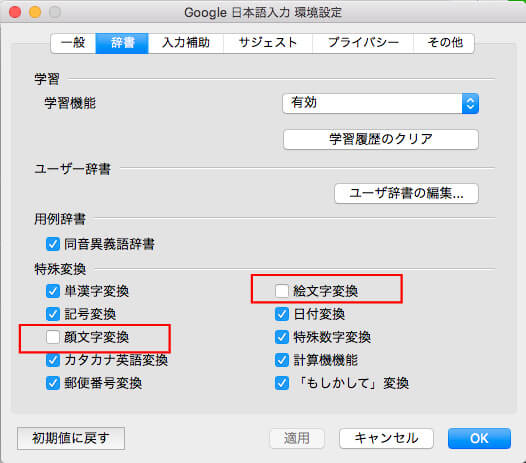Select the サジェスト tab
The width and height of the screenshot is (526, 463).
click(x=268, y=43)
